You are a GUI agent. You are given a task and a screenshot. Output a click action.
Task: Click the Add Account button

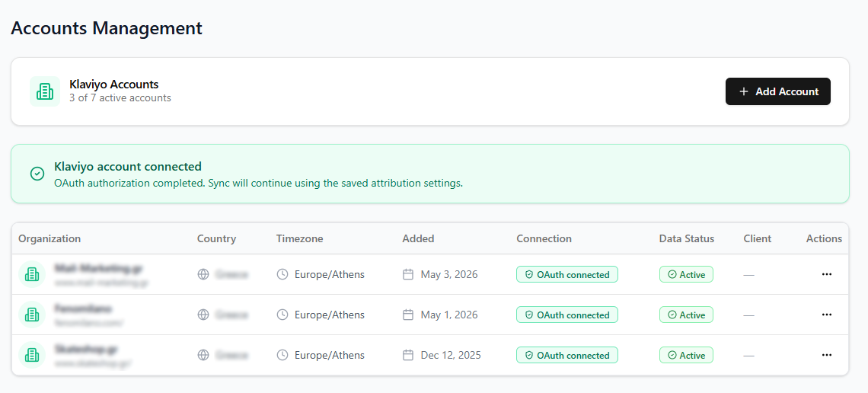click(777, 91)
